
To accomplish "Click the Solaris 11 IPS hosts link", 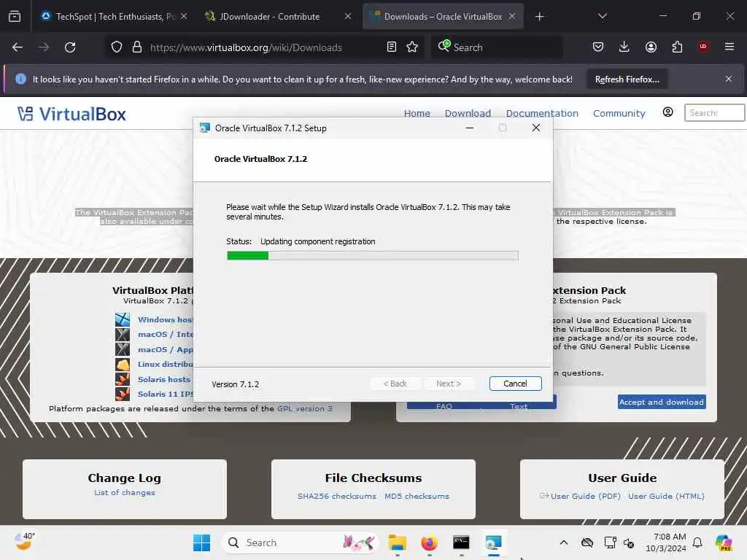I will [x=165, y=394].
